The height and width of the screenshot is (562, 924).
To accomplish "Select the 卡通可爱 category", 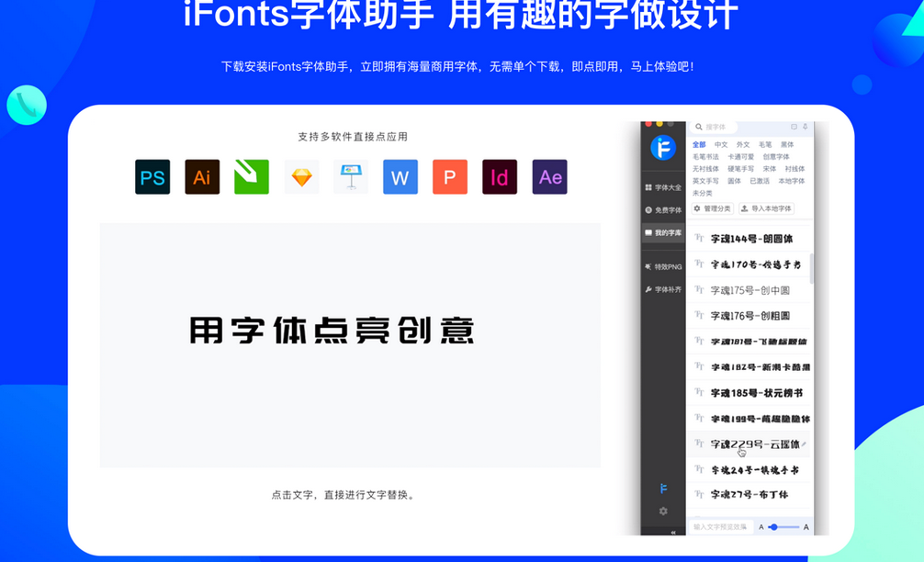I will point(740,157).
